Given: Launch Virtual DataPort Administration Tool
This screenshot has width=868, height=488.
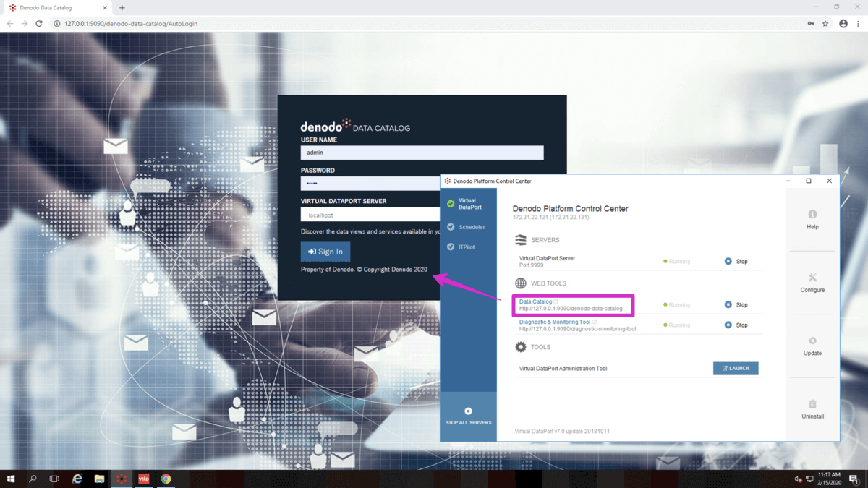Looking at the screenshot, I should click(736, 369).
